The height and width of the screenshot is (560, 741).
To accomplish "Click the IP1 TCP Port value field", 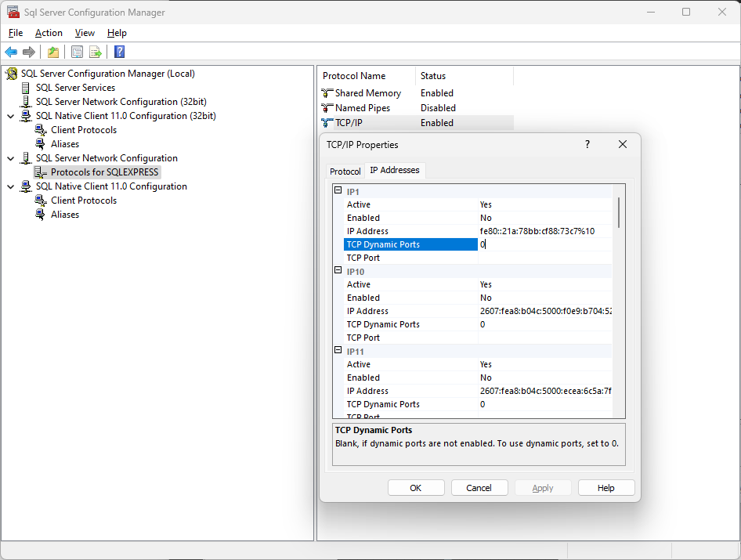I will click(x=545, y=258).
